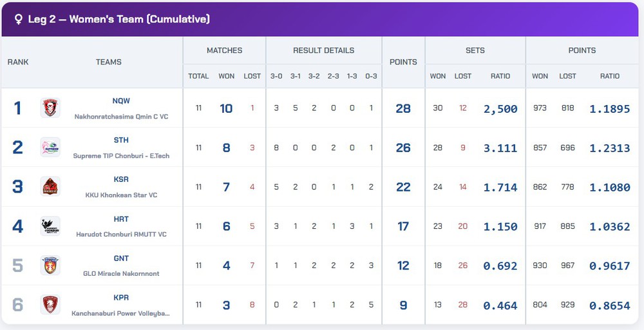The image size is (644, 330).
Task: Click the Leg 2 Women's Team title
Action: tap(119, 19)
